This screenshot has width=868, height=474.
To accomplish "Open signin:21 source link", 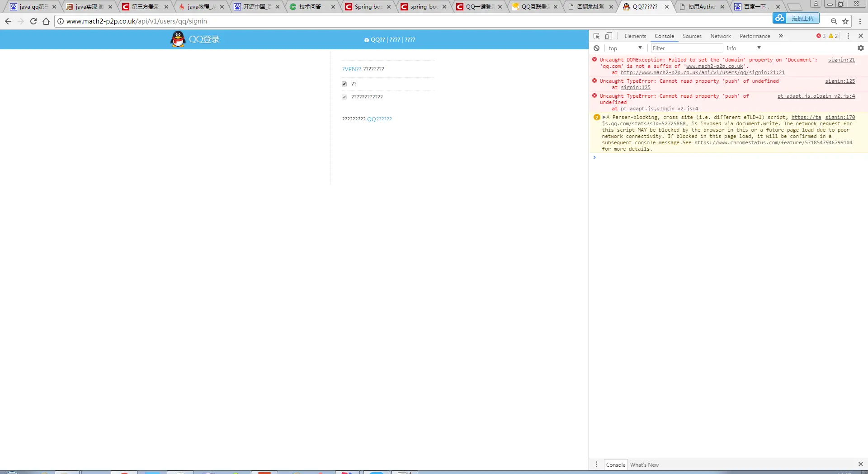I will [841, 60].
